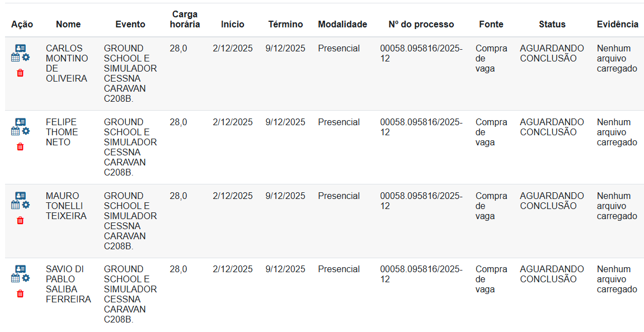Screen dimensions: 644x332
Task: Delete Carlos Montino de Oliveira's entry
Action: [x=21, y=73]
